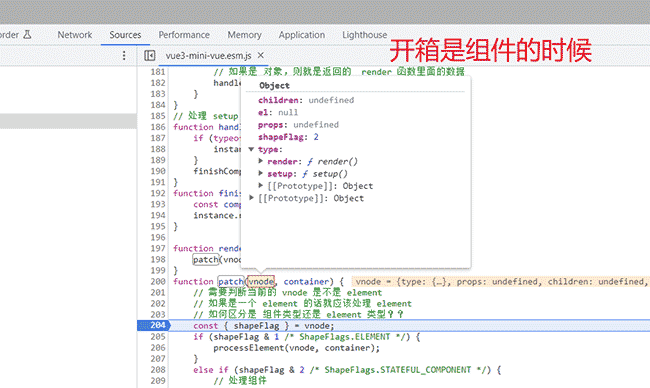Toggle the file navigator sidebar icon

(150, 56)
